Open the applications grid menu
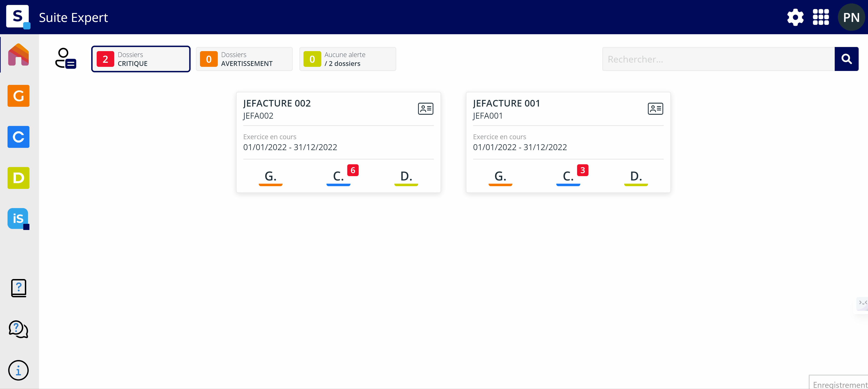This screenshot has height=389, width=868. coord(821,17)
